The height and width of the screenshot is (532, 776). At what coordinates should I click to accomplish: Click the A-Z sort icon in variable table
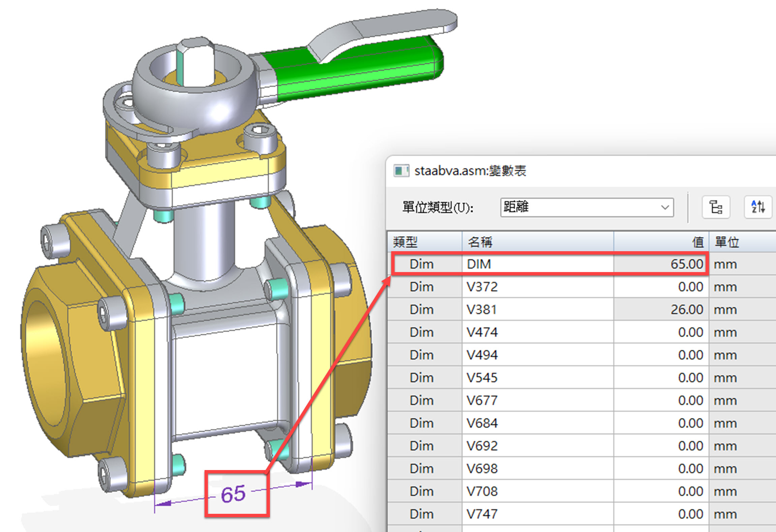pyautogui.click(x=758, y=207)
